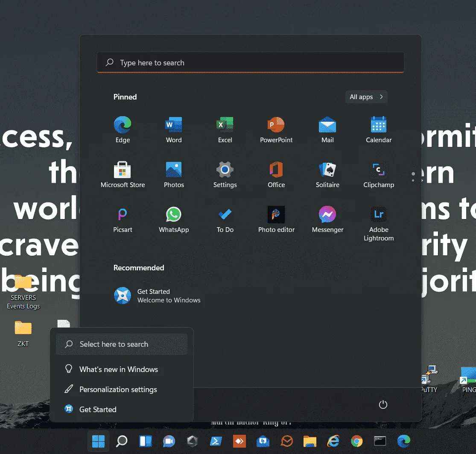The width and height of the screenshot is (476, 454).
Task: Open PowerShell from the taskbar
Action: pos(216,441)
